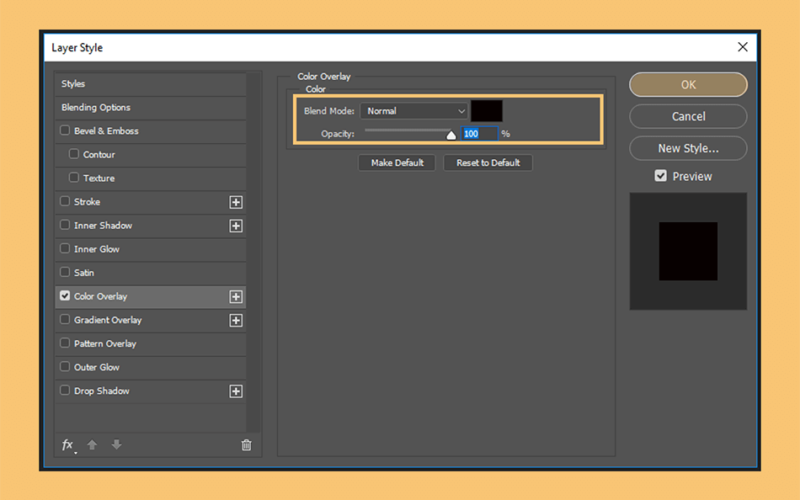Move effect down with the down arrow
The image size is (800, 500).
(x=116, y=445)
